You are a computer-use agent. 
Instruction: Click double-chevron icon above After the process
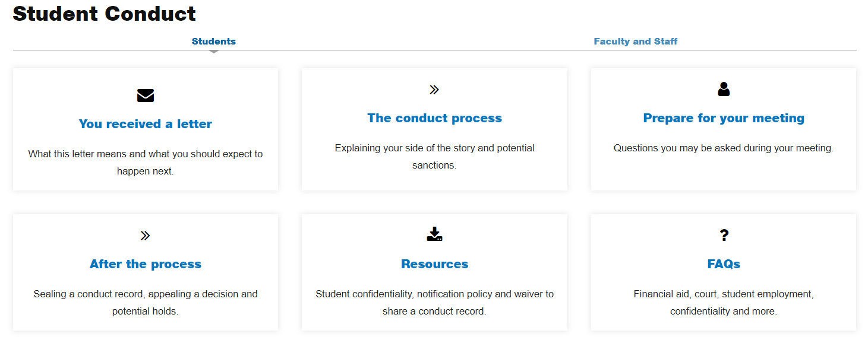coord(146,236)
